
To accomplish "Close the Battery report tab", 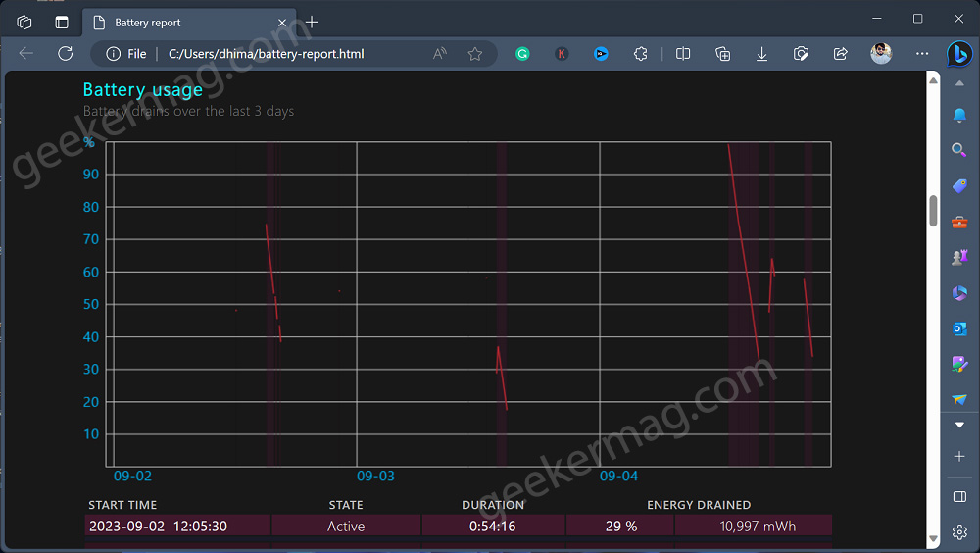I will coord(282,23).
